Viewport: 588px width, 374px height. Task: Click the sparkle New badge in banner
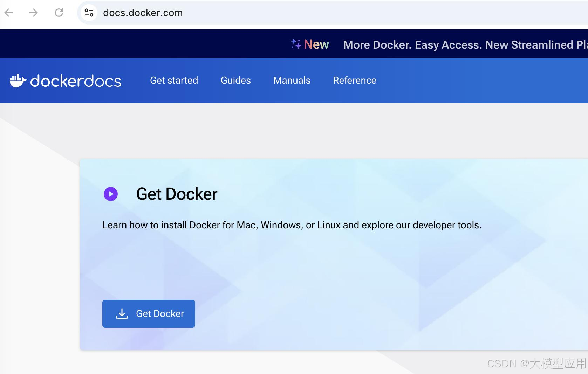pyautogui.click(x=310, y=44)
